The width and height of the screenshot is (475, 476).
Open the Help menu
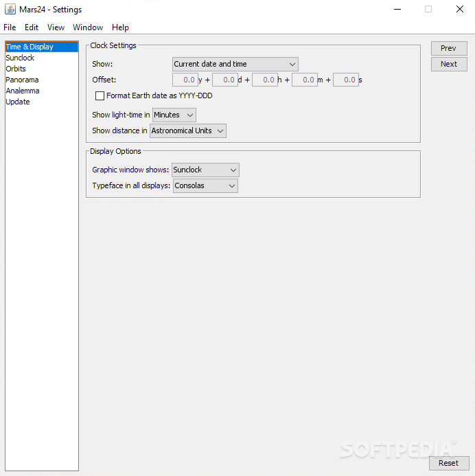coord(120,27)
